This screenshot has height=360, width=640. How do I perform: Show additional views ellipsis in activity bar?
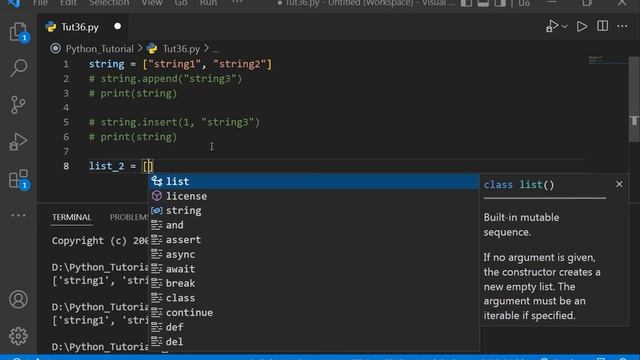[18, 215]
